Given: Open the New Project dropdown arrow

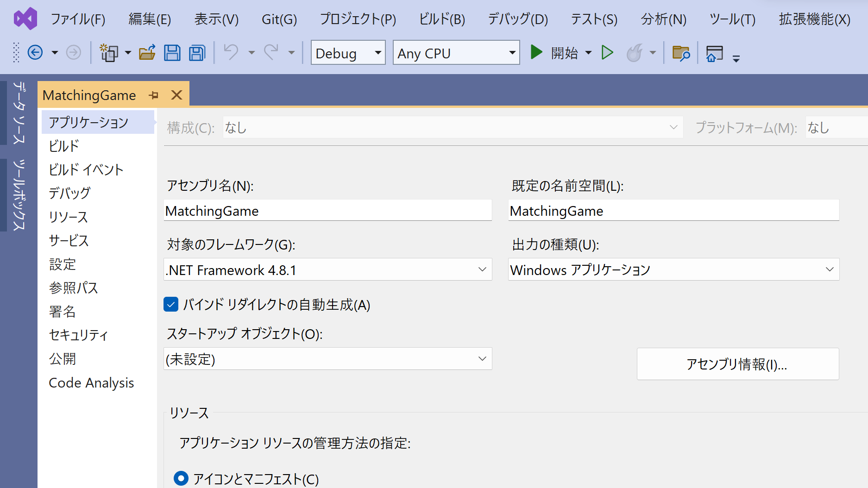Looking at the screenshot, I should [128, 53].
